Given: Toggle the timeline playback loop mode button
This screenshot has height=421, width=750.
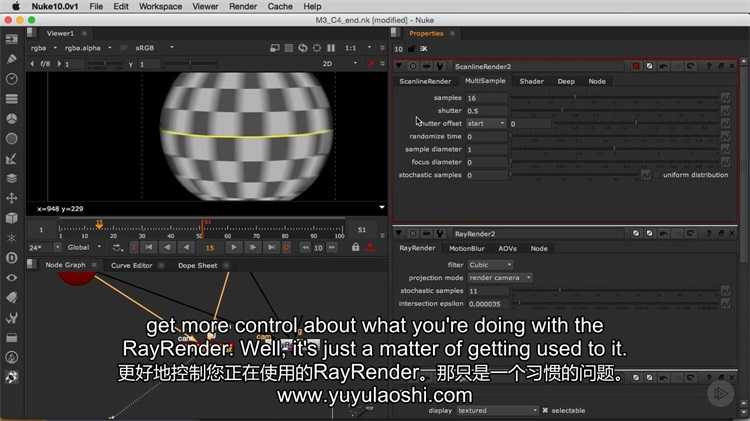Looking at the screenshot, I should (117, 247).
